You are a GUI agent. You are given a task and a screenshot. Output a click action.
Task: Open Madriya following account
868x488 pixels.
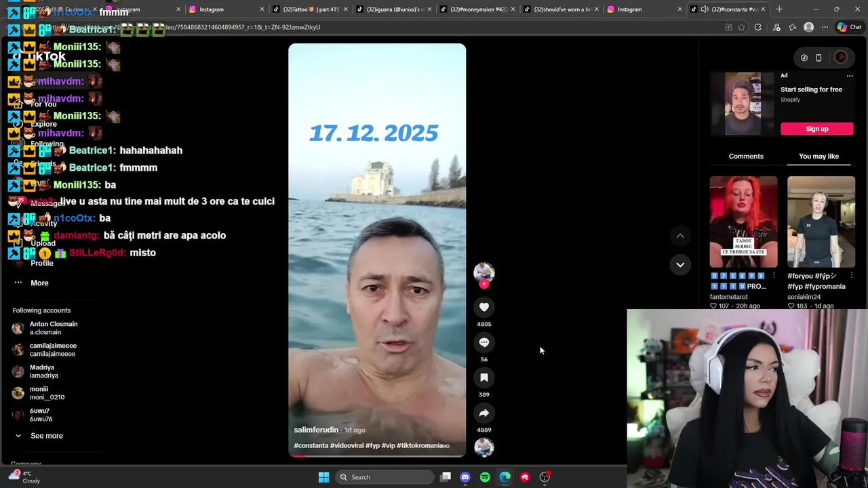coord(35,371)
